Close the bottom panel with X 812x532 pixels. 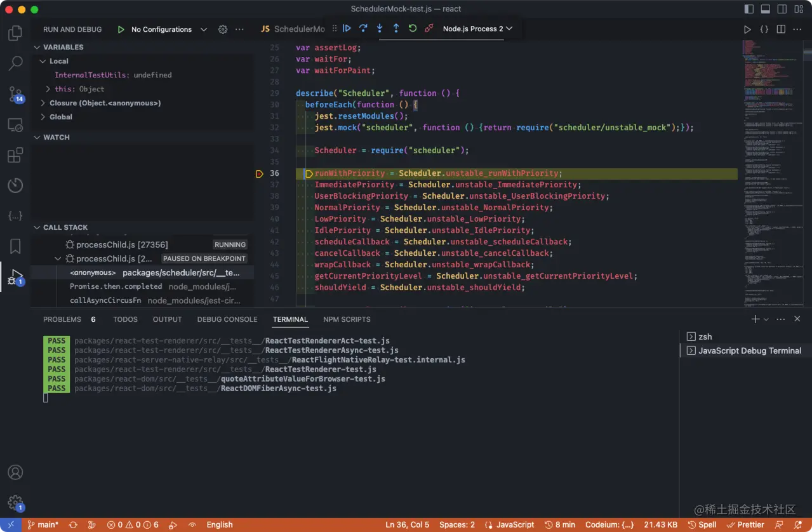(798, 319)
